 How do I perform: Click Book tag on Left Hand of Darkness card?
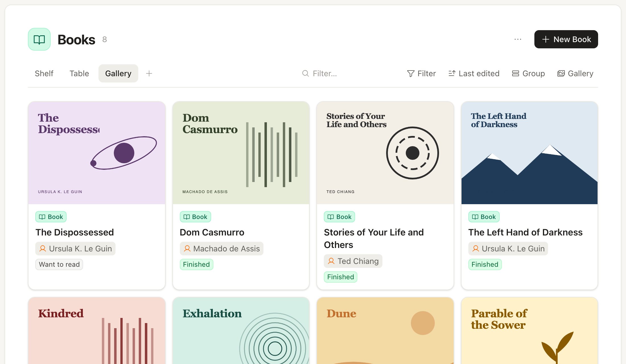coord(484,217)
